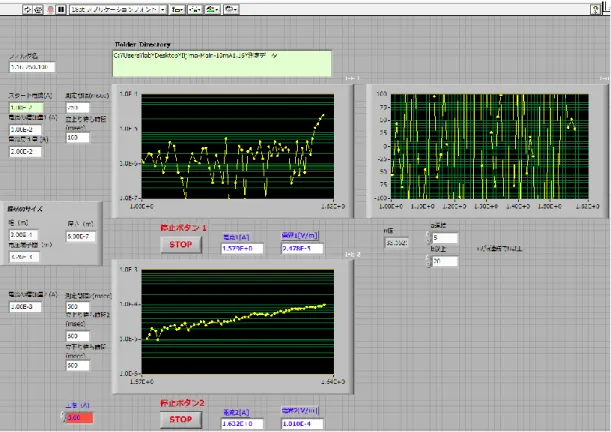The height and width of the screenshot is (432, 611).
Task: Click the stepper arrows beside value 20
Action: point(428,261)
